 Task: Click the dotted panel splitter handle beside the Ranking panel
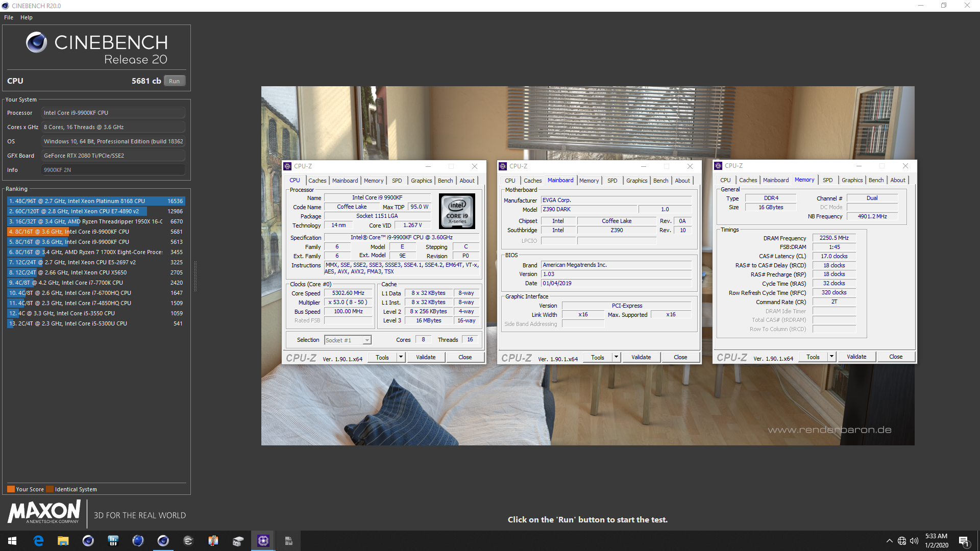click(x=195, y=276)
